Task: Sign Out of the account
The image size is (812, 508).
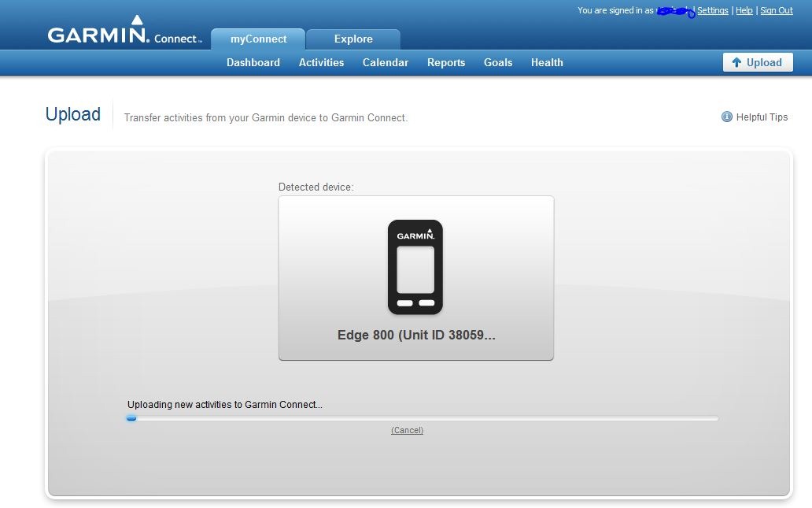Action: point(777,10)
